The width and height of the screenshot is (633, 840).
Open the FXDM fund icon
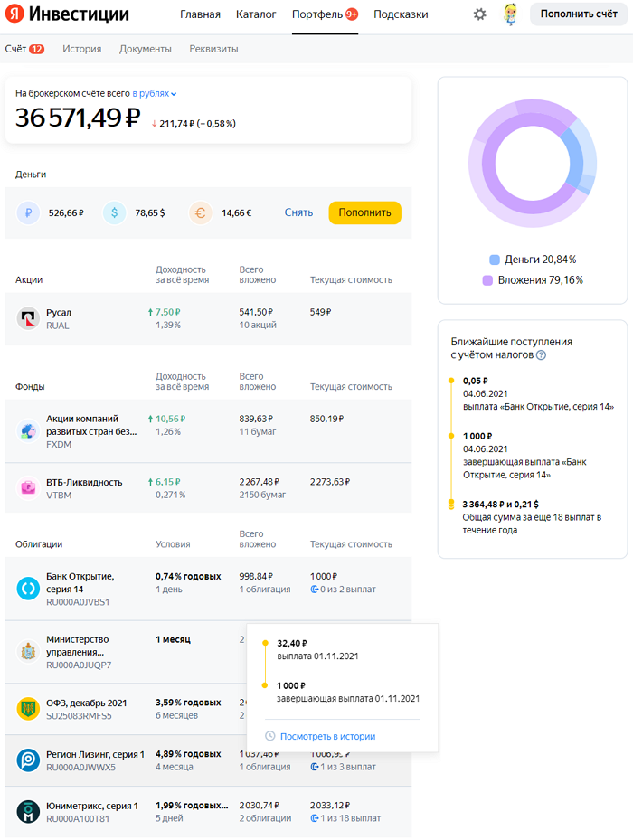28,430
